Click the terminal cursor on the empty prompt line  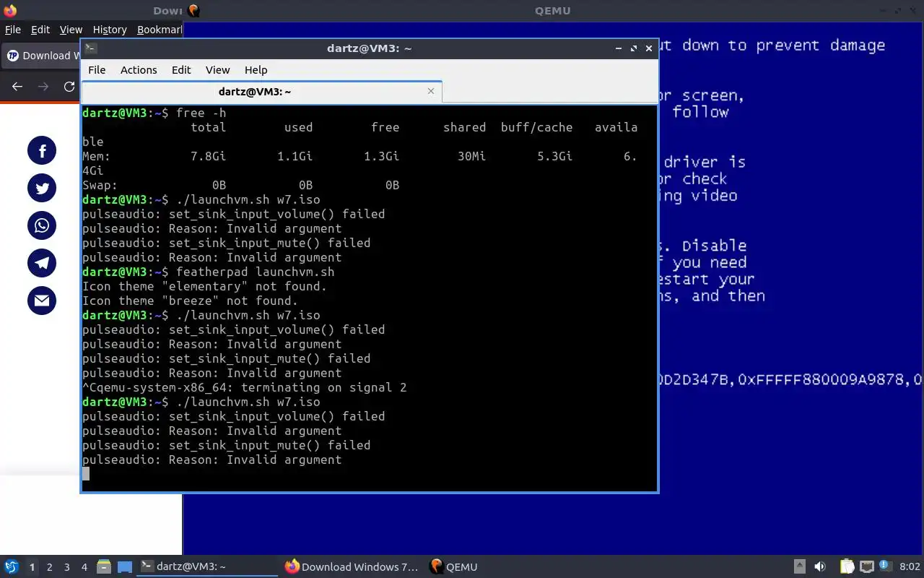tap(86, 474)
